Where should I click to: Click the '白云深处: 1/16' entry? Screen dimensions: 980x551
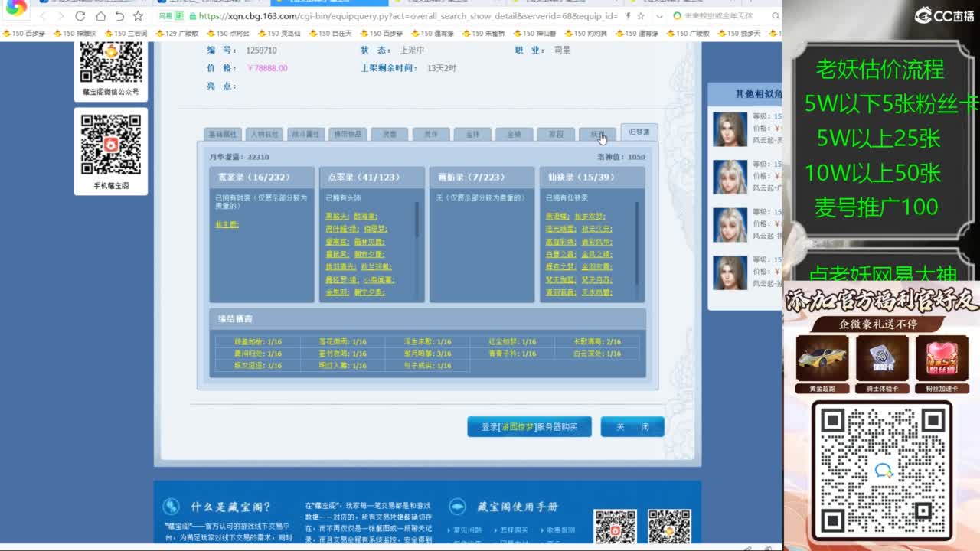(597, 354)
